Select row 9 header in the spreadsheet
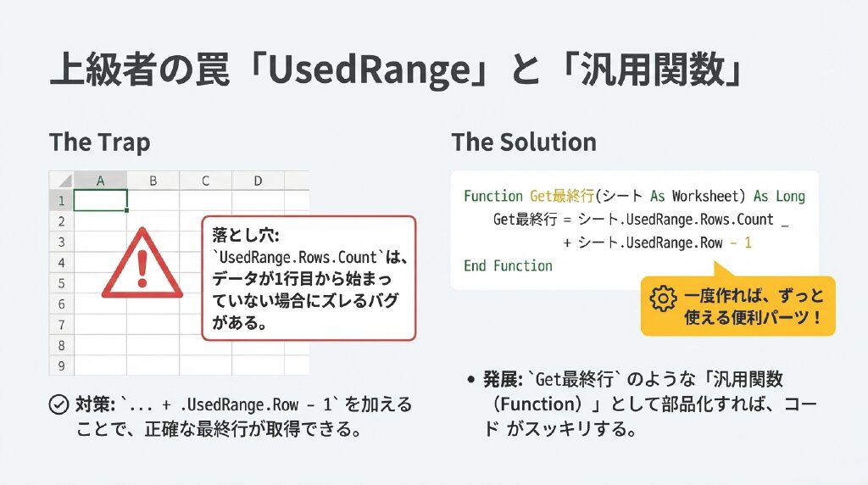The height and width of the screenshot is (485, 868). (x=61, y=366)
